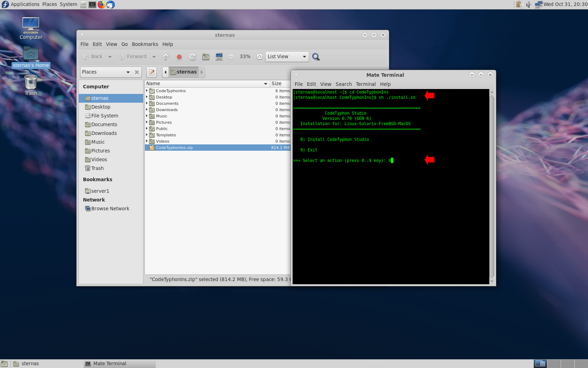The image size is (588, 368).
Task: Select the Public folder row
Action: 218,129
